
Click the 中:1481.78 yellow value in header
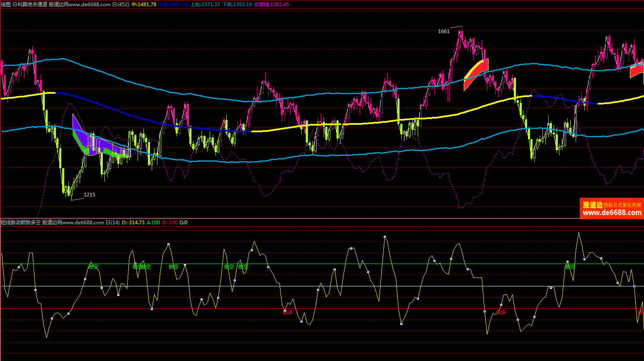[x=144, y=5]
